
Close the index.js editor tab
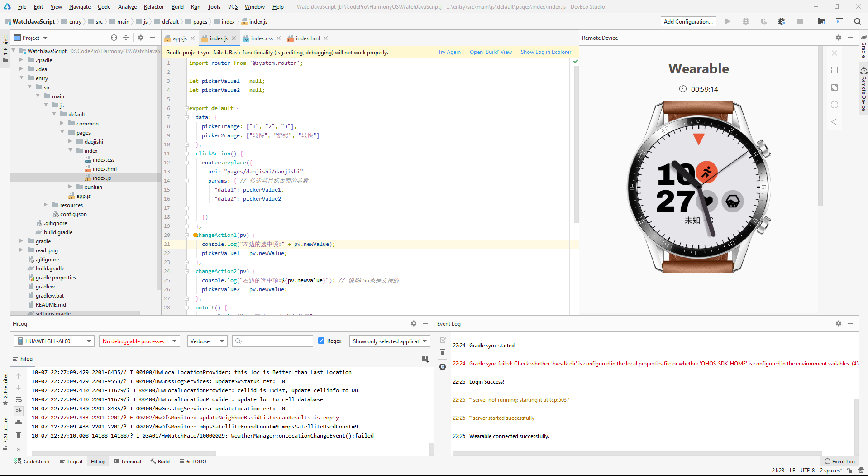tap(234, 38)
